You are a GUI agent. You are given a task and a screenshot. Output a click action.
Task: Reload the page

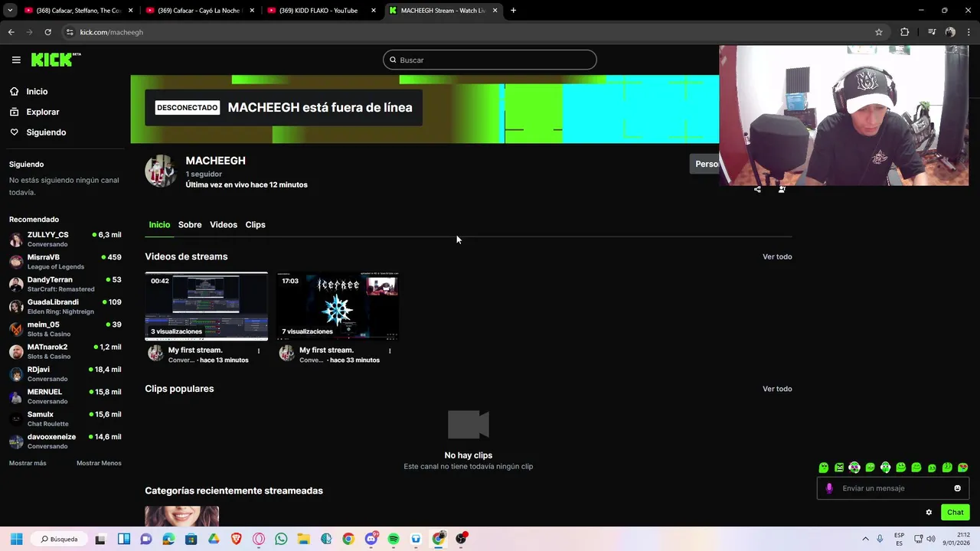(47, 32)
